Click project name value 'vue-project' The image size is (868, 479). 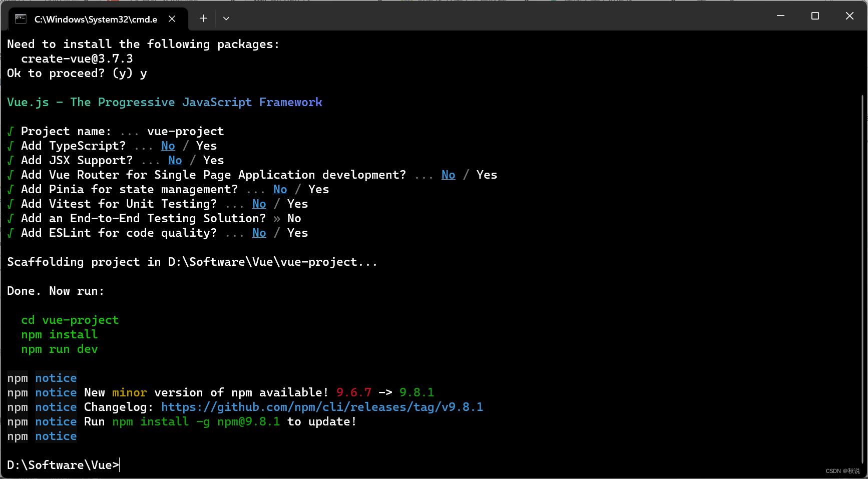[186, 131]
